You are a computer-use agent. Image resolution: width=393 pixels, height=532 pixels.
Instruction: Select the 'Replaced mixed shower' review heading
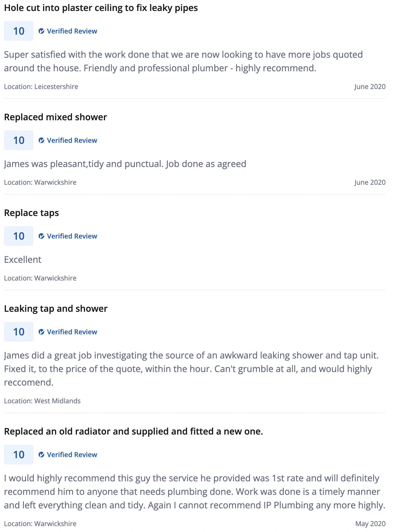(x=55, y=117)
